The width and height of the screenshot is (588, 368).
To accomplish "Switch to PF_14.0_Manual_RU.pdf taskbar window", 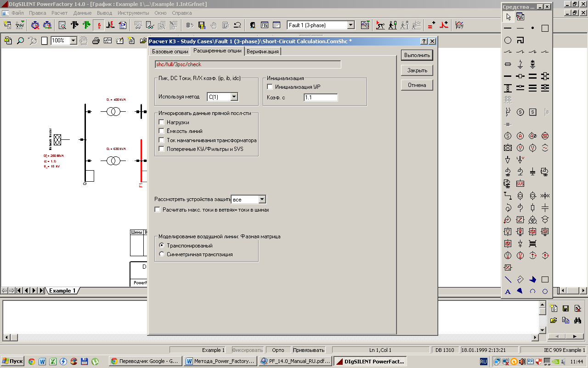I will point(294,362).
